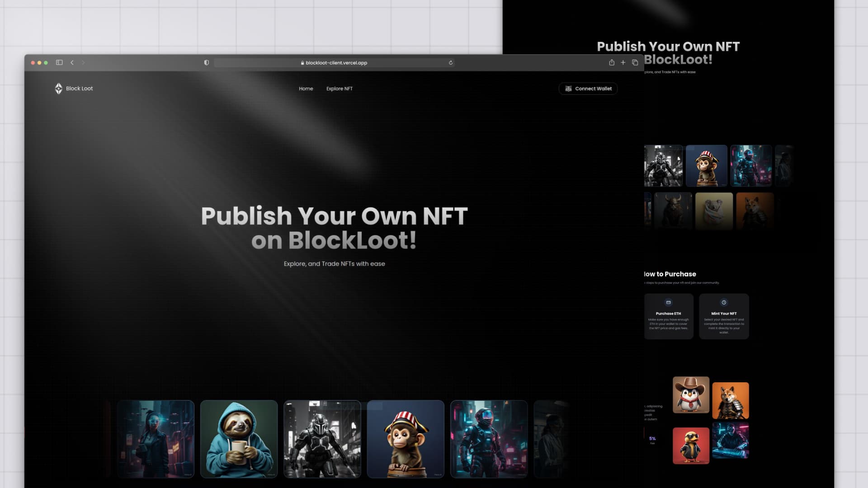The image size is (868, 488).
Task: Select the Purchase ETH step card
Action: [669, 316]
